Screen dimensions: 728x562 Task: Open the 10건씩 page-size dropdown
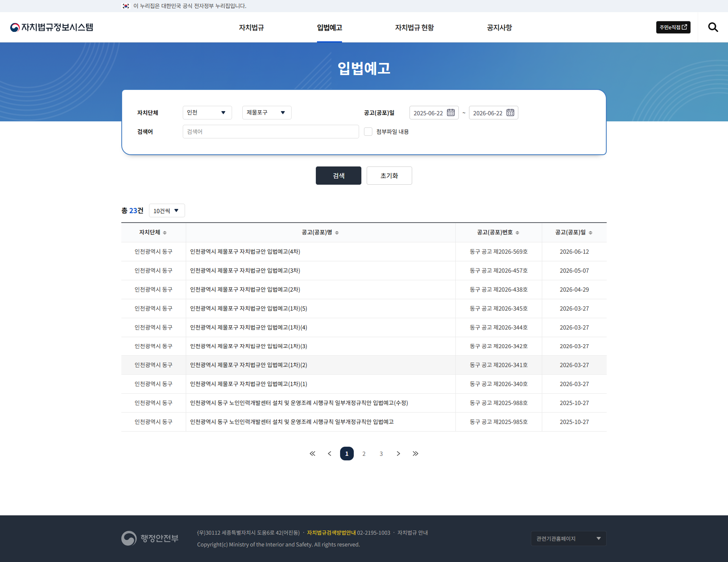(x=167, y=210)
